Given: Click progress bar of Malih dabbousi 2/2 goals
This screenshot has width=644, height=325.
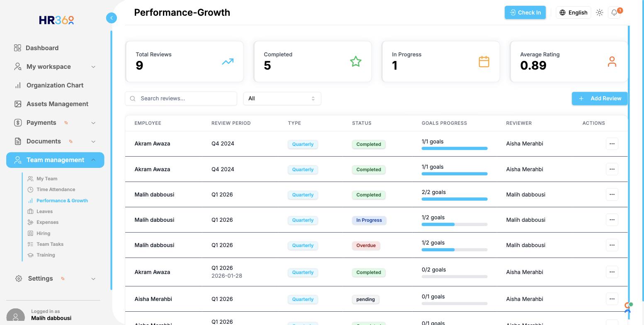Looking at the screenshot, I should [x=454, y=199].
